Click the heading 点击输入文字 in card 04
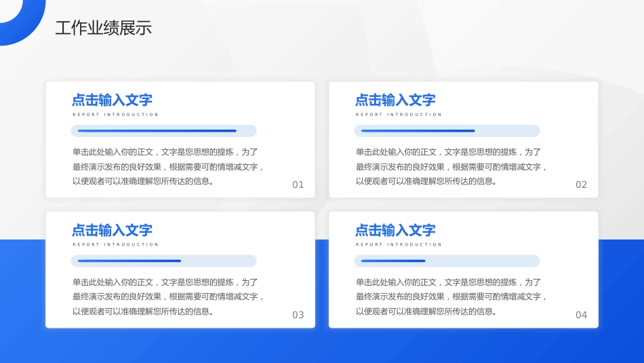Viewport: 644px width, 363px height. (x=395, y=230)
